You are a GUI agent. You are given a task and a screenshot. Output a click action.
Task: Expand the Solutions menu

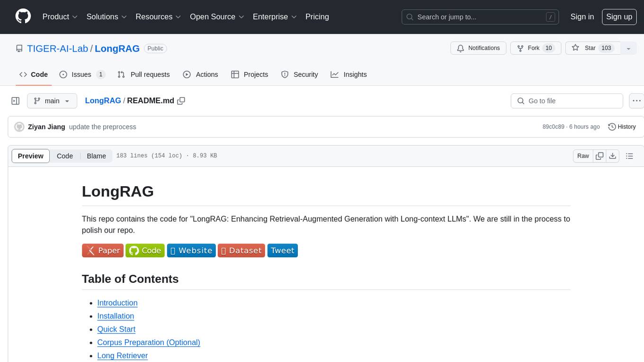coord(107,17)
